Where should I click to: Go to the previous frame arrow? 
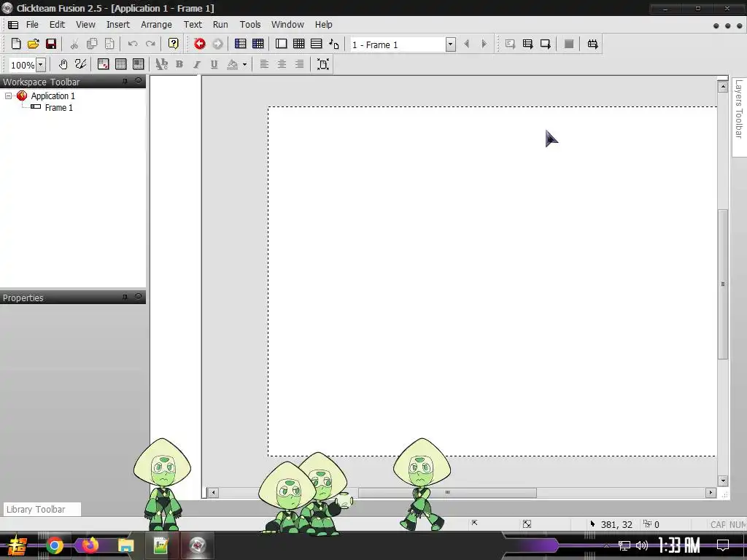[x=466, y=44]
